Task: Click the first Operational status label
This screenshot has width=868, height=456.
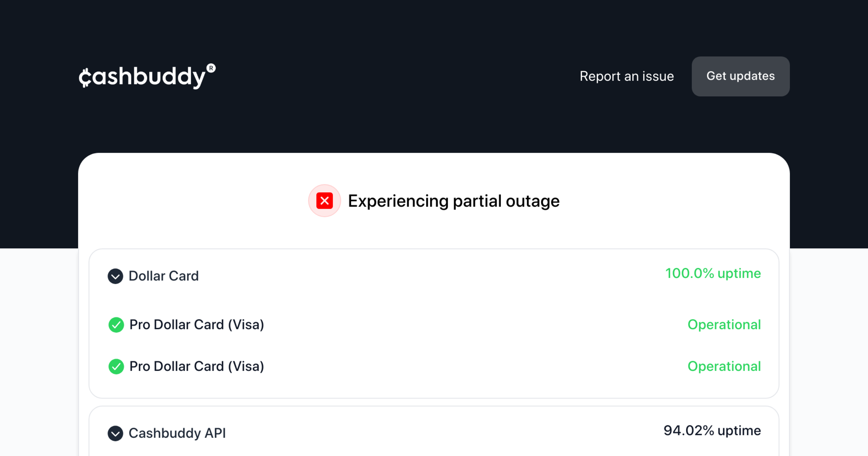Action: click(724, 325)
